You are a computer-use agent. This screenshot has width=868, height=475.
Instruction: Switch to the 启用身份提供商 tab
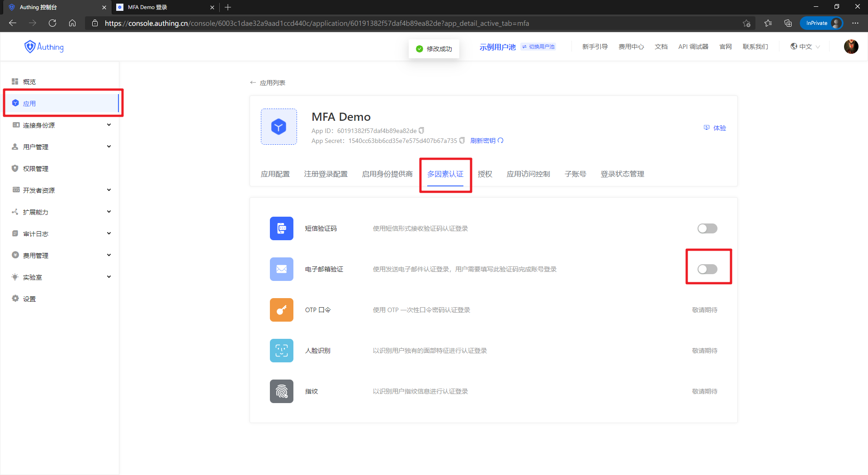pyautogui.click(x=387, y=174)
